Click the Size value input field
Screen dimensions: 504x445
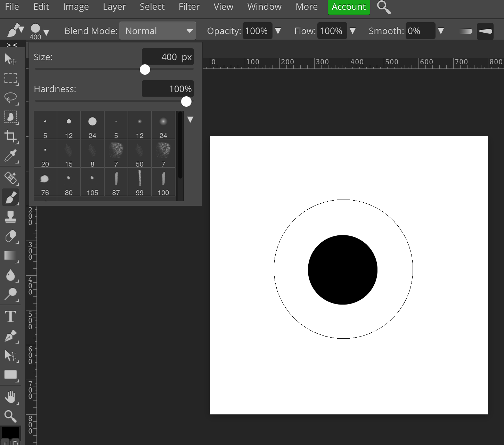pos(168,57)
